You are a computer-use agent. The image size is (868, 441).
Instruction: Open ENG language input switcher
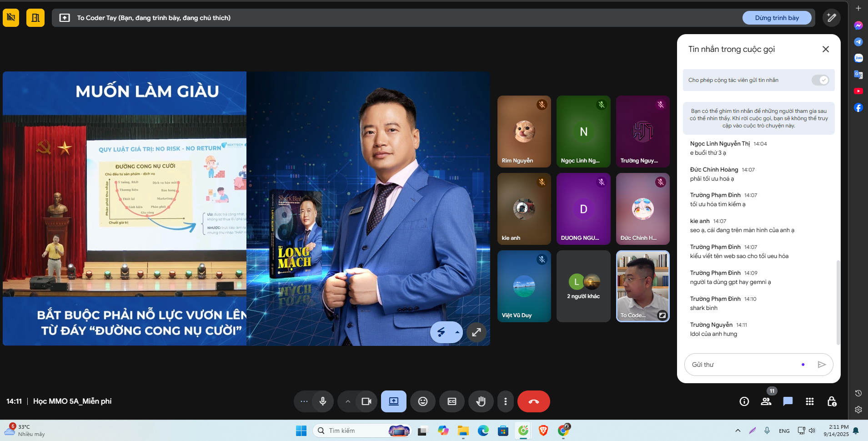(x=784, y=431)
